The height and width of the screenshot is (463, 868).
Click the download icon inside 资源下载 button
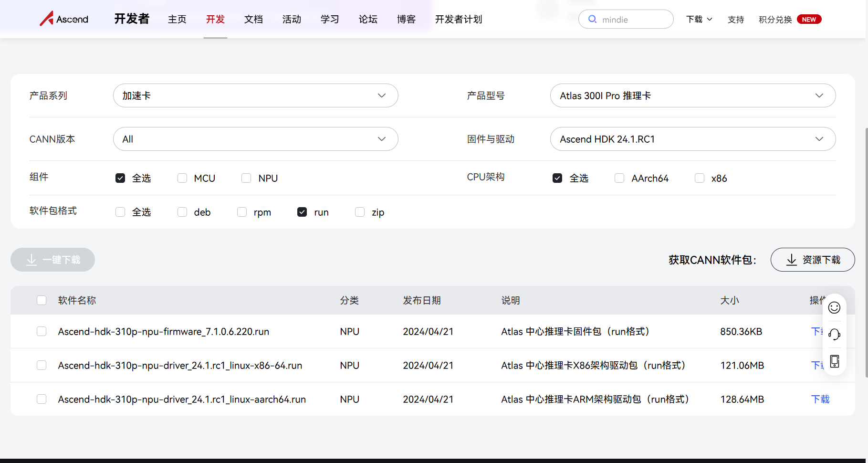(x=792, y=260)
